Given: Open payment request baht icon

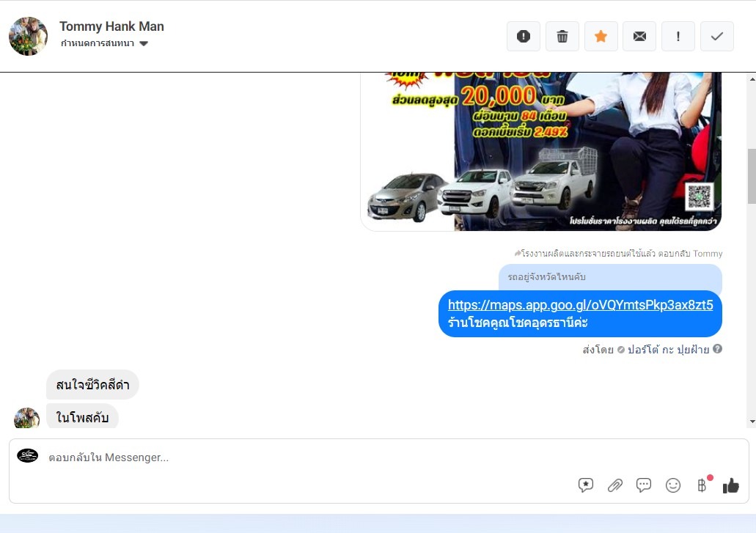Looking at the screenshot, I should pyautogui.click(x=702, y=485).
